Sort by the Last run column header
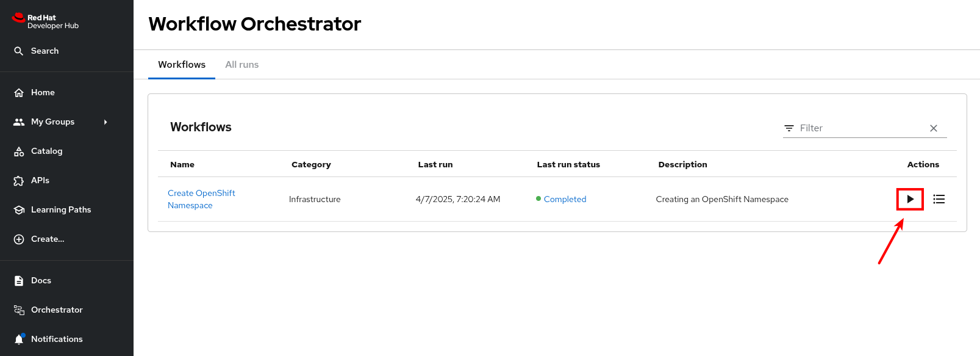The image size is (980, 356). pos(435,164)
